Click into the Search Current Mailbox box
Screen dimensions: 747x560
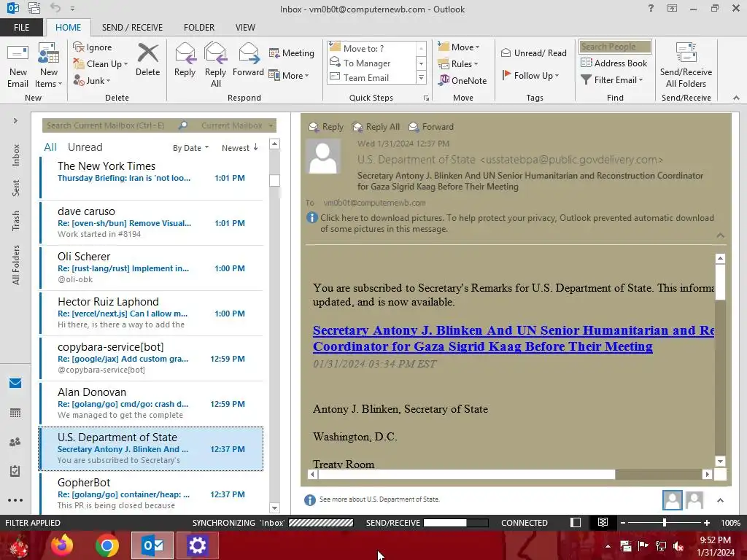[111, 125]
